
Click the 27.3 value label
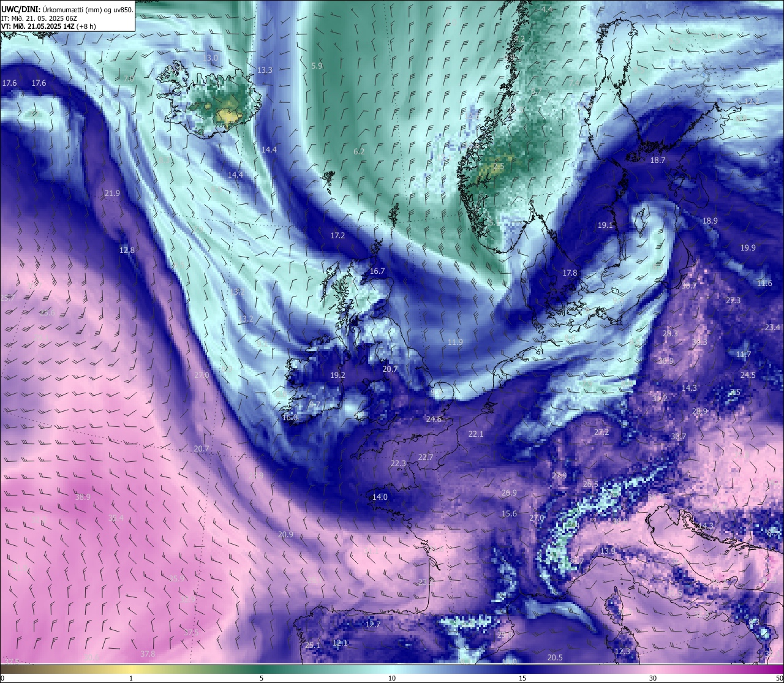pyautogui.click(x=733, y=300)
